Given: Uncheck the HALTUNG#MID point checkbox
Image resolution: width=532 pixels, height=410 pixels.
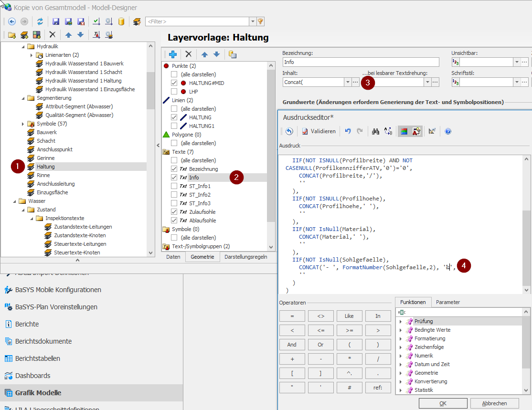Looking at the screenshot, I should click(174, 83).
